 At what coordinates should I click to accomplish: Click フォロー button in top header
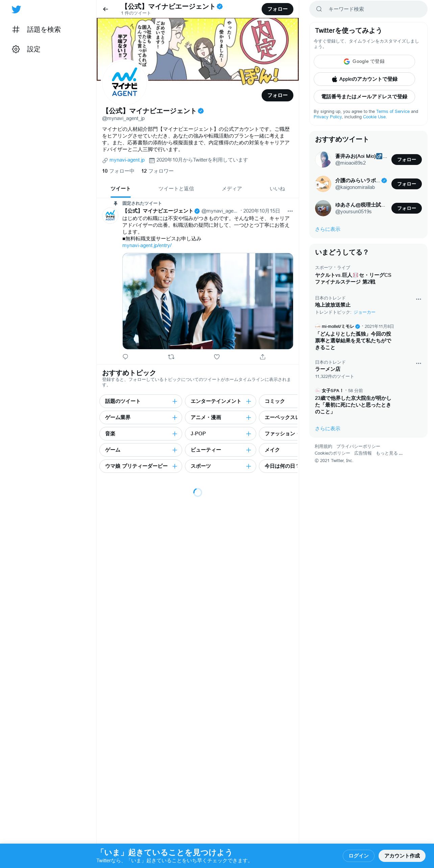278,9
